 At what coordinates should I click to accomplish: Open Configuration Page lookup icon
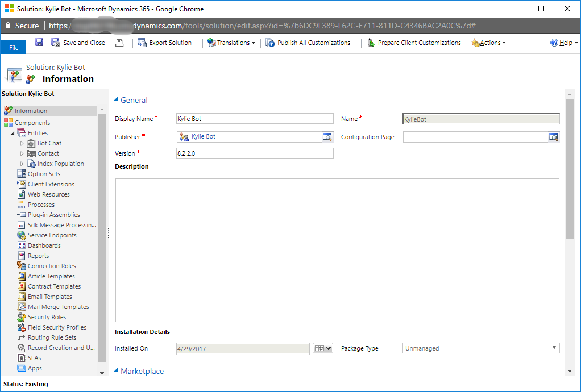click(553, 137)
